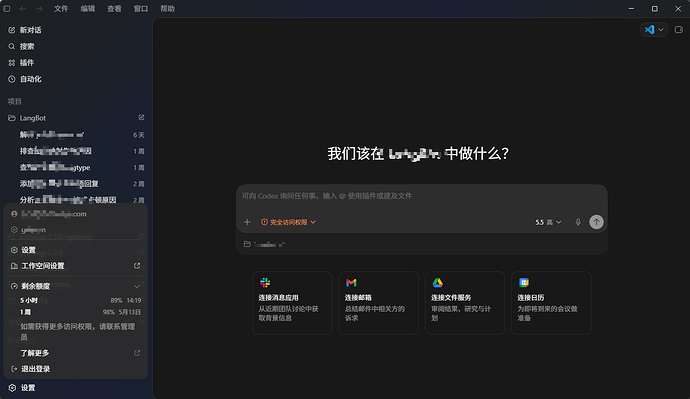Toggle the sidebar icon beside the back arrow

(x=7, y=8)
